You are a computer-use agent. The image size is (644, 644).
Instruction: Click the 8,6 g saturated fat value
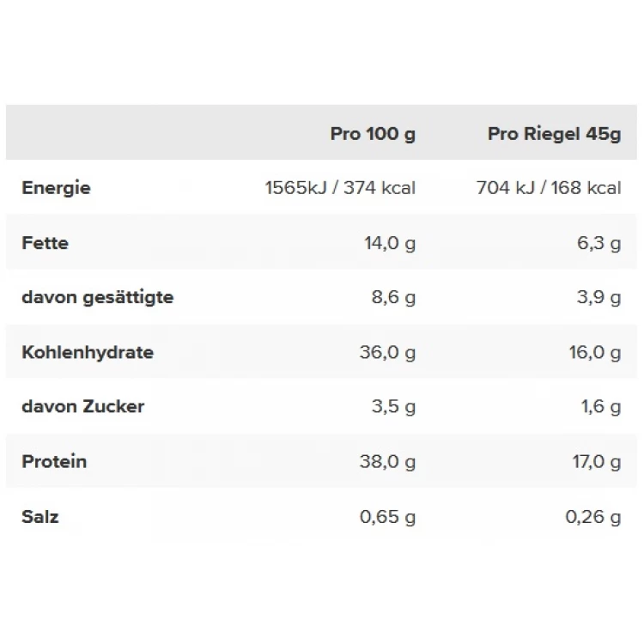(x=393, y=297)
